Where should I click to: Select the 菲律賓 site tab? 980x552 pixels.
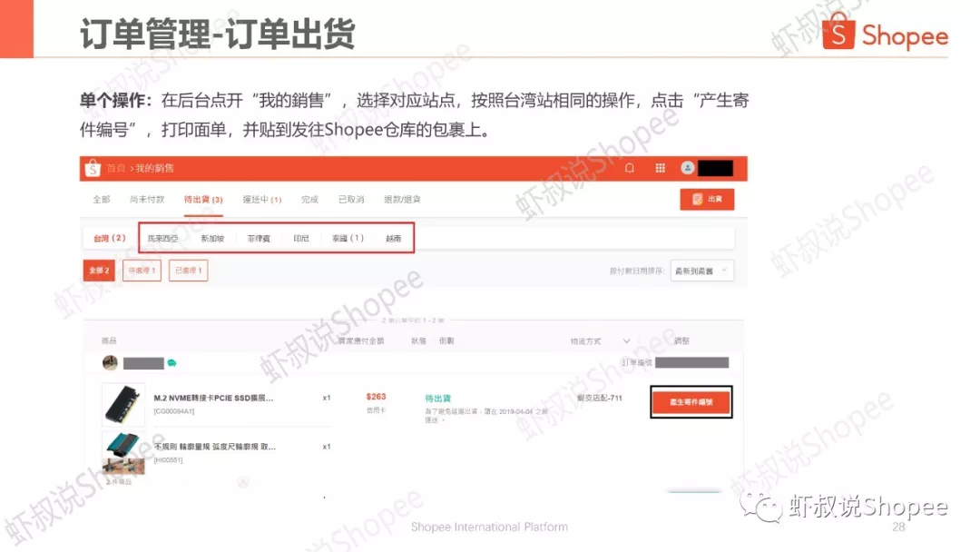pos(259,238)
